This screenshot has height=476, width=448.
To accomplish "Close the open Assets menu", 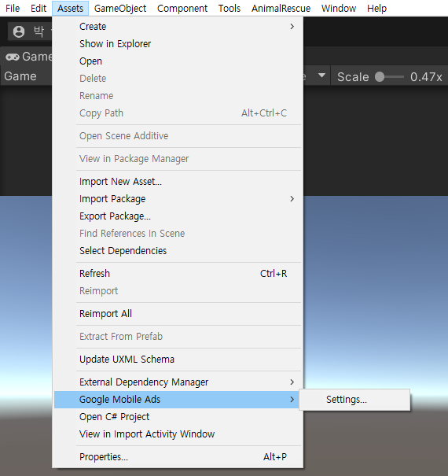I will (70, 8).
